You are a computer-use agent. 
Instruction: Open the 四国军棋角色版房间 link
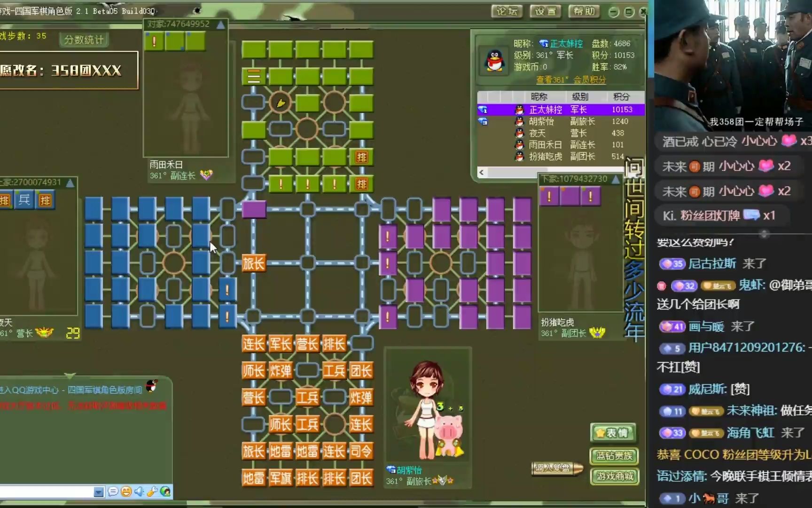[x=104, y=390]
